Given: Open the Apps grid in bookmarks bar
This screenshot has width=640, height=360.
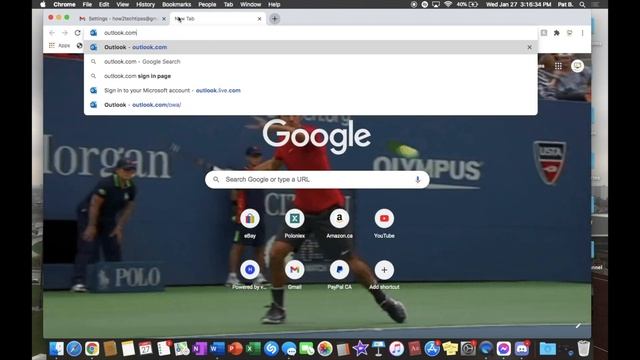Looking at the screenshot, I should [60, 45].
